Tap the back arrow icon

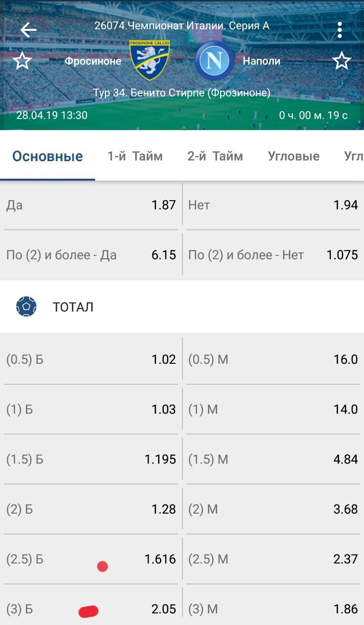(28, 30)
